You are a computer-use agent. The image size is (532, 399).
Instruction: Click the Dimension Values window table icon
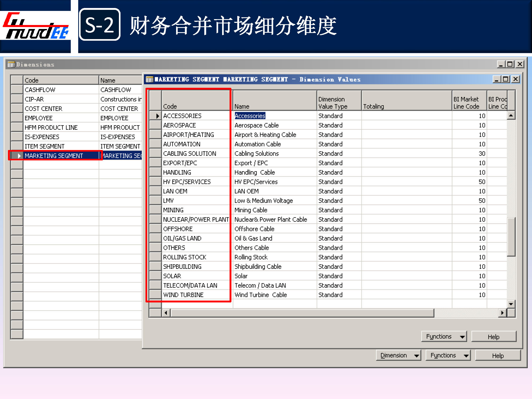tap(149, 79)
